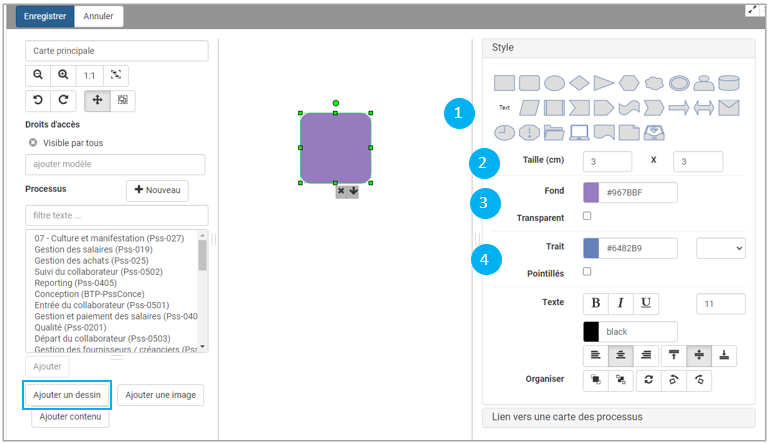Enable the Transparent checkbox
The height and width of the screenshot is (444, 770).
click(587, 216)
